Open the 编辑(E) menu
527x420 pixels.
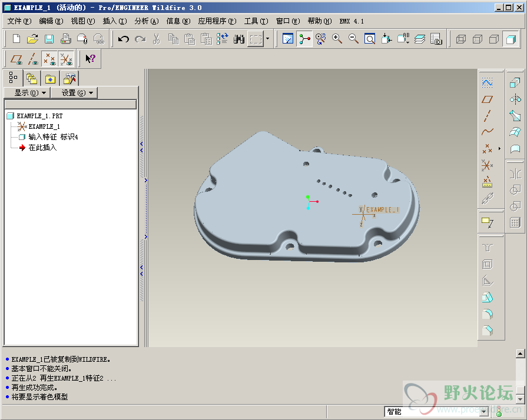(51, 21)
